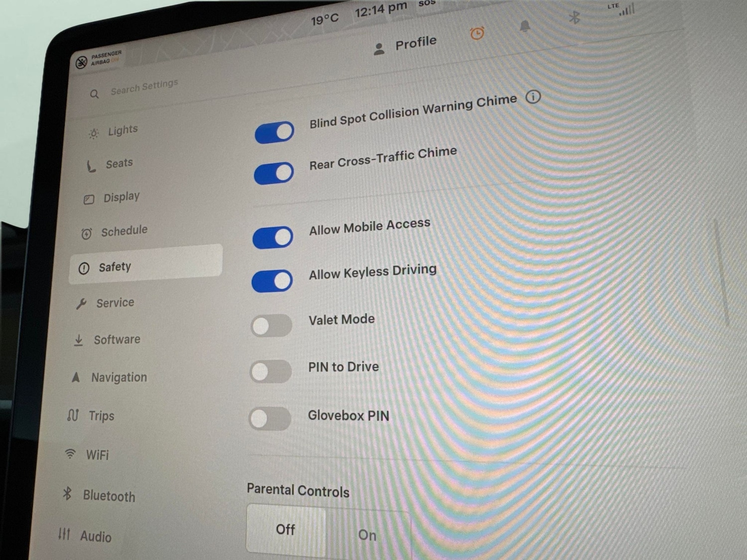Click the PIN to Drive label
747x560 pixels.
pos(344,367)
